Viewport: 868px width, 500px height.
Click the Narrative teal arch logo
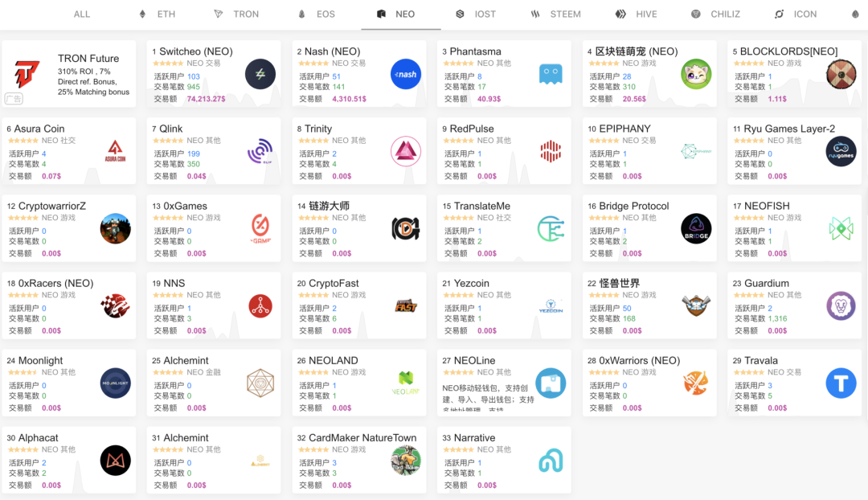pyautogui.click(x=551, y=460)
